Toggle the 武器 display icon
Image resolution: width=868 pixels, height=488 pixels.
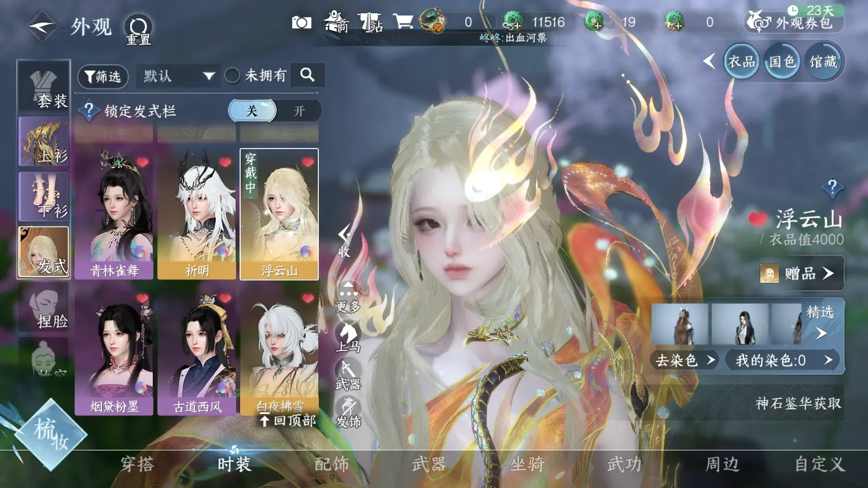pyautogui.click(x=348, y=375)
